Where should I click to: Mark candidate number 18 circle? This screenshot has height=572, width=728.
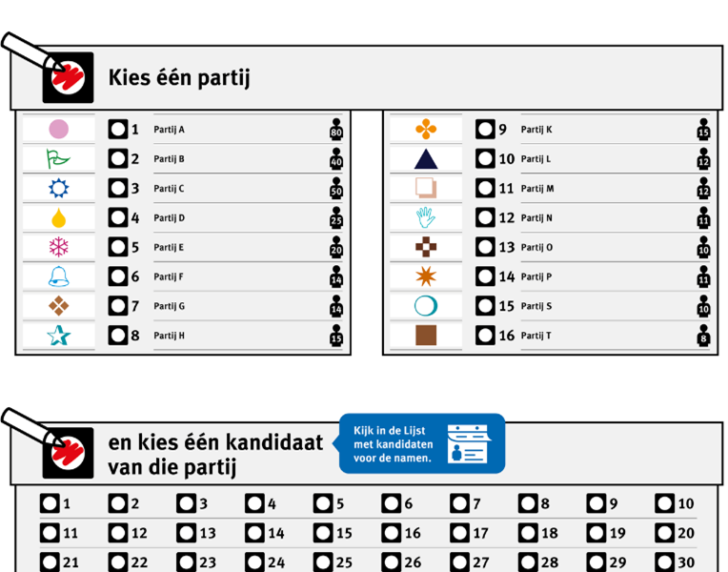[x=527, y=534]
